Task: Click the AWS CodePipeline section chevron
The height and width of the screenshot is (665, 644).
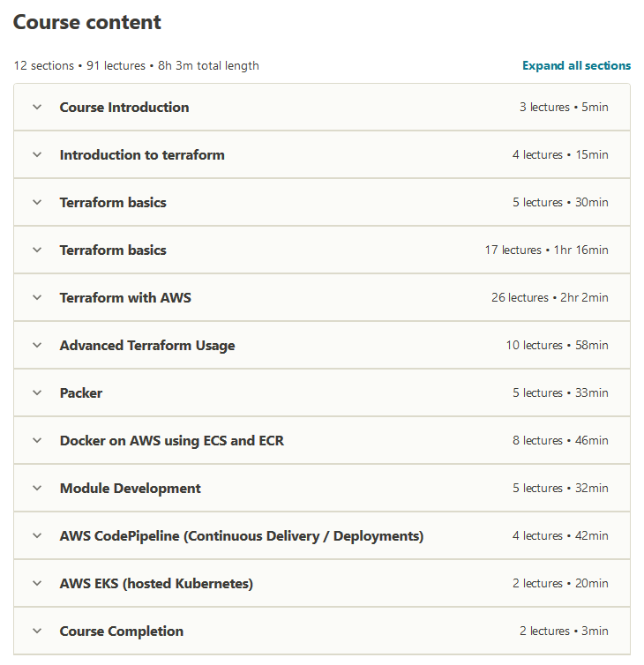Action: pos(37,535)
